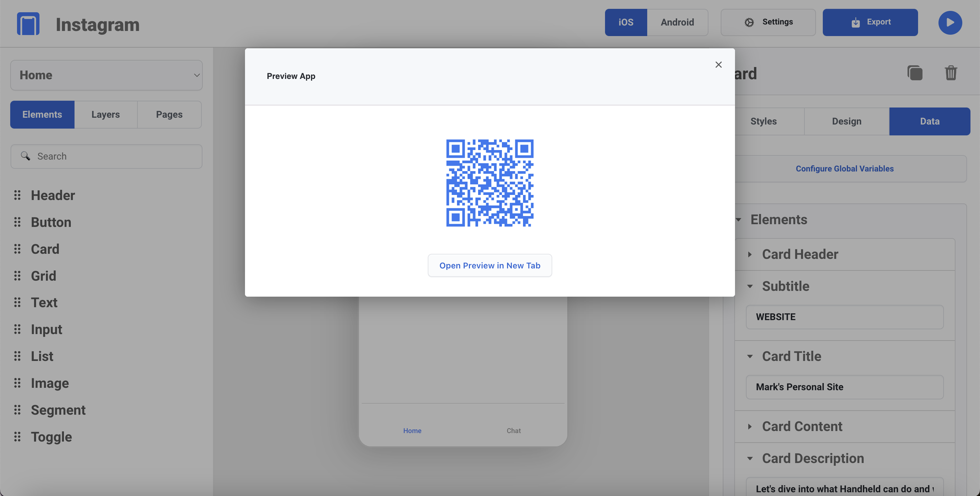Image resolution: width=980 pixels, height=496 pixels.
Task: Edit the Mark's Personal Site field
Action: coord(845,387)
